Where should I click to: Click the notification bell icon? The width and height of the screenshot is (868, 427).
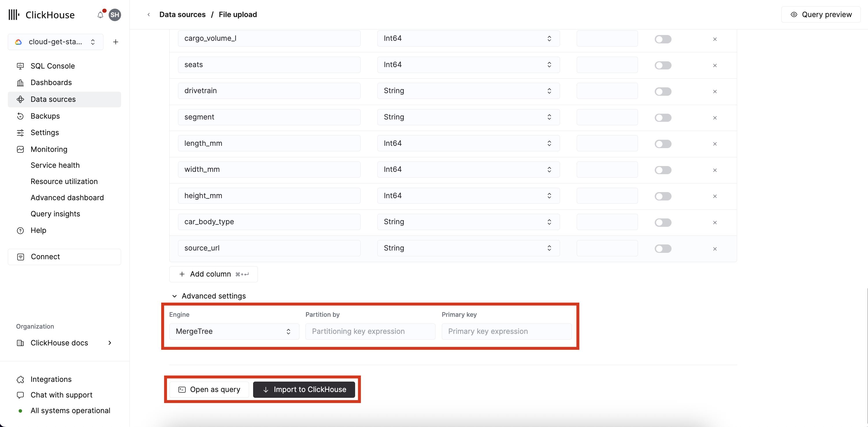101,15
